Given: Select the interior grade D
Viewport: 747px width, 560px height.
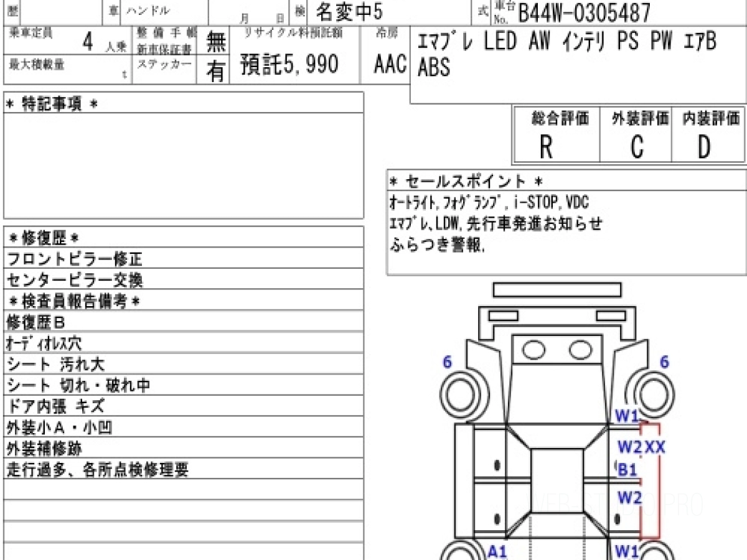Looking at the screenshot, I should click(x=704, y=147).
